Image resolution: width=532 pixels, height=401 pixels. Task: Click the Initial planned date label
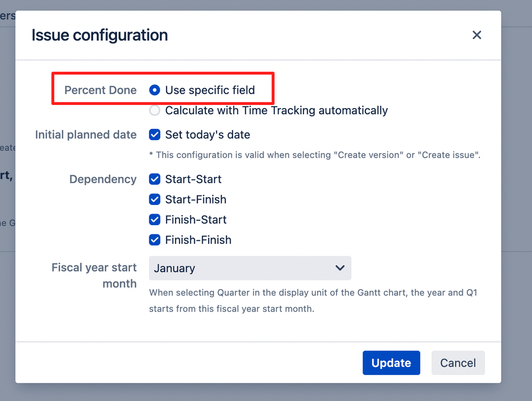pyautogui.click(x=86, y=135)
